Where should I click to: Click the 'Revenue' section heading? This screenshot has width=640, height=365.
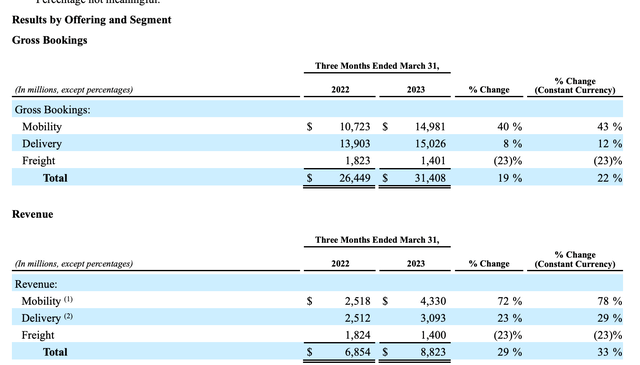pyautogui.click(x=32, y=214)
